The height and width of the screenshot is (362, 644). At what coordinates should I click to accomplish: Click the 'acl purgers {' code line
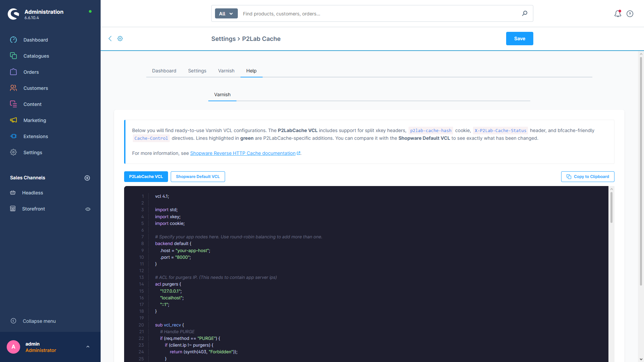168,284
